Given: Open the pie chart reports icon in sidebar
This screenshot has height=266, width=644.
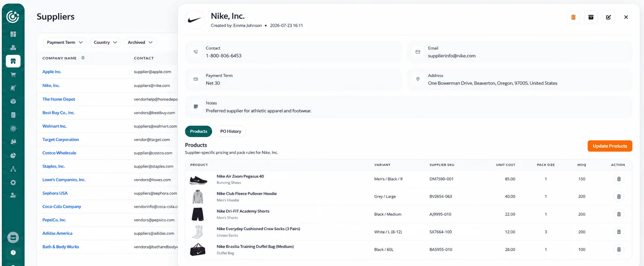Looking at the screenshot, I should tap(13, 156).
